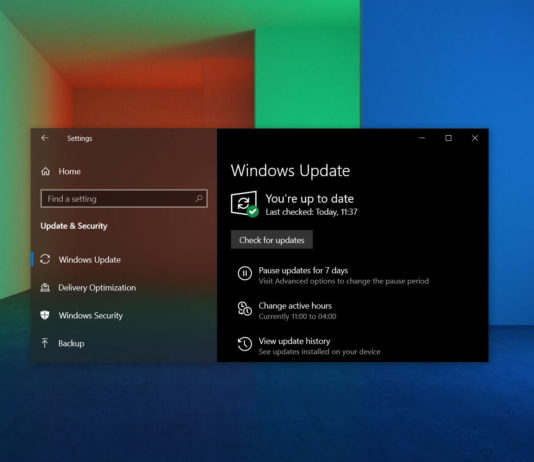Click the Windows Security shield icon
The width and height of the screenshot is (534, 462).
click(x=45, y=315)
